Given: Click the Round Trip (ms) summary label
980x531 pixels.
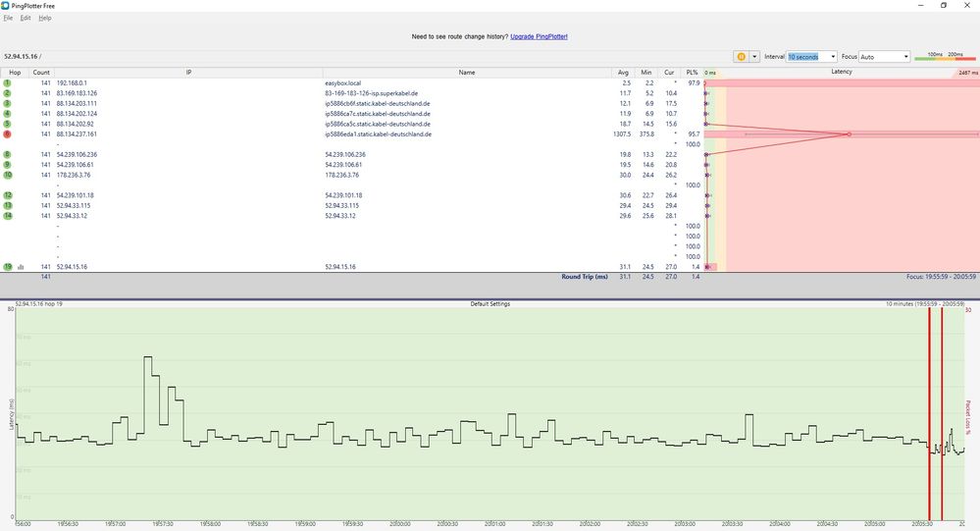Looking at the screenshot, I should coord(585,277).
